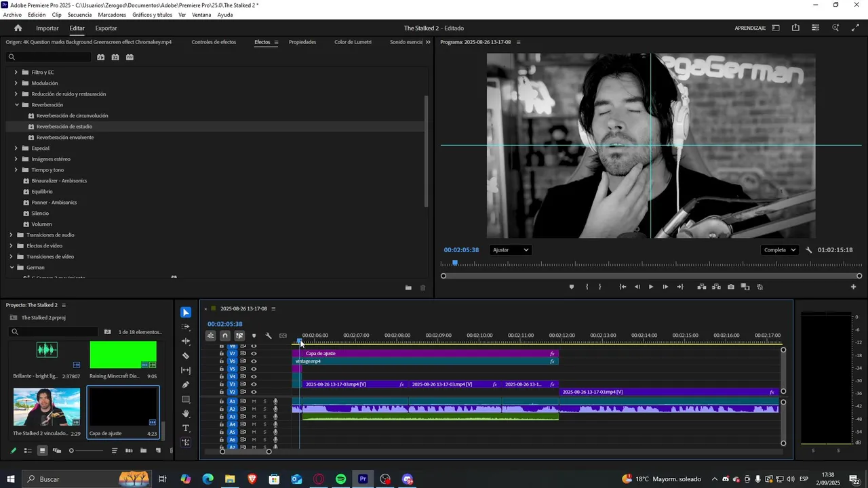Open Program monitor settings wrench

pos(809,250)
